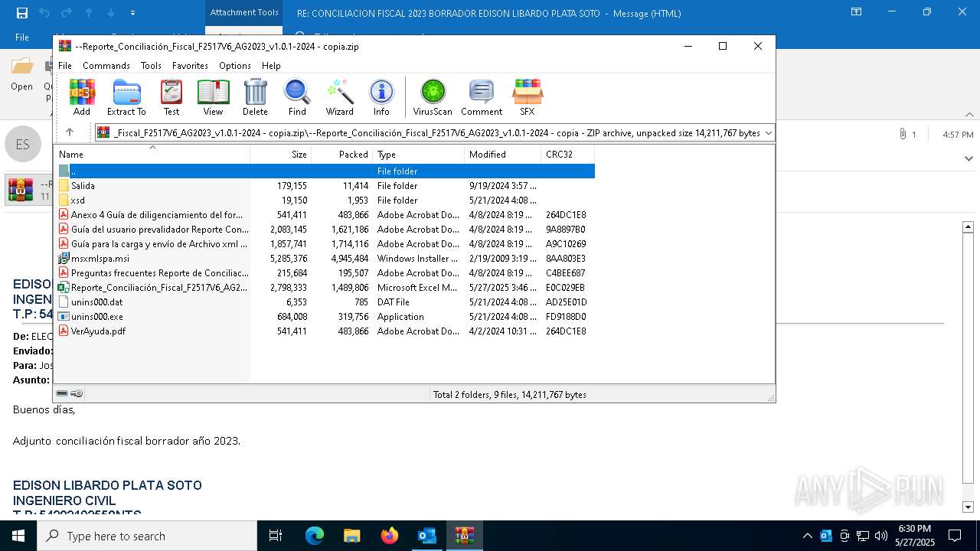The width and height of the screenshot is (980, 551).
Task: Click the Extract To toolbar icon
Action: pos(126,97)
